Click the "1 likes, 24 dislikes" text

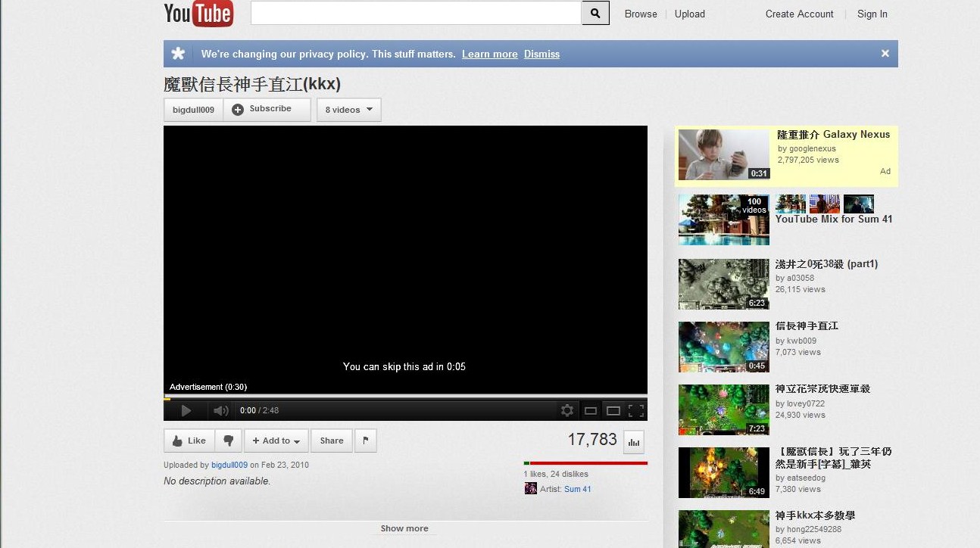(x=556, y=474)
